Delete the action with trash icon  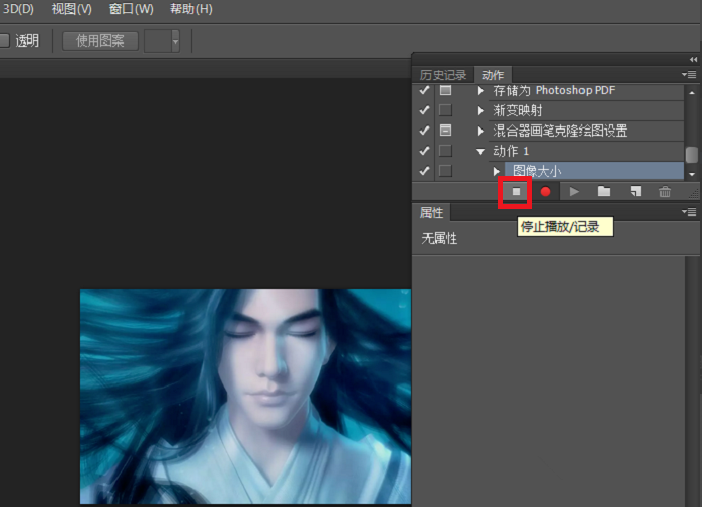tap(665, 192)
